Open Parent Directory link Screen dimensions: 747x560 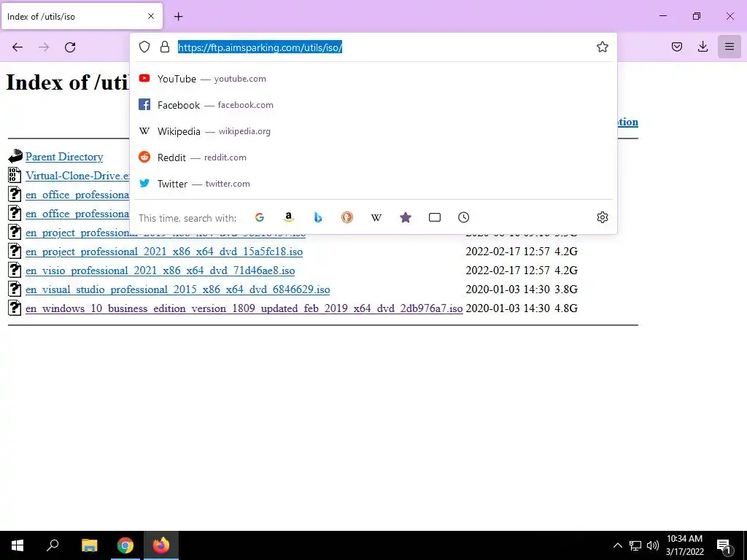pos(64,157)
